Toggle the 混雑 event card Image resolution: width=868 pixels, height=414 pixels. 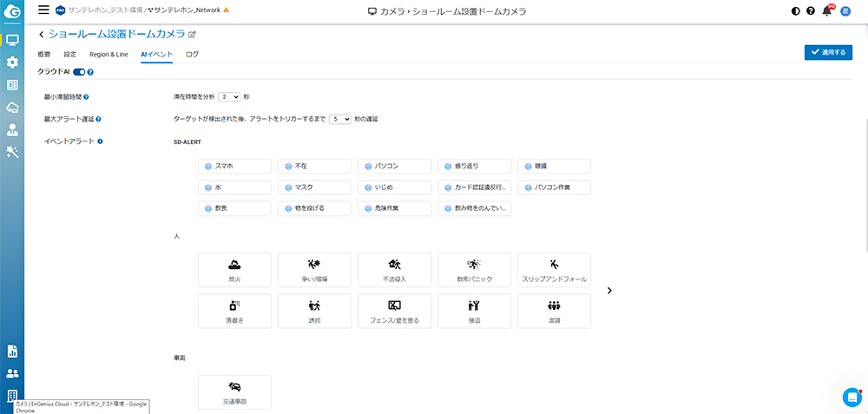point(554,311)
